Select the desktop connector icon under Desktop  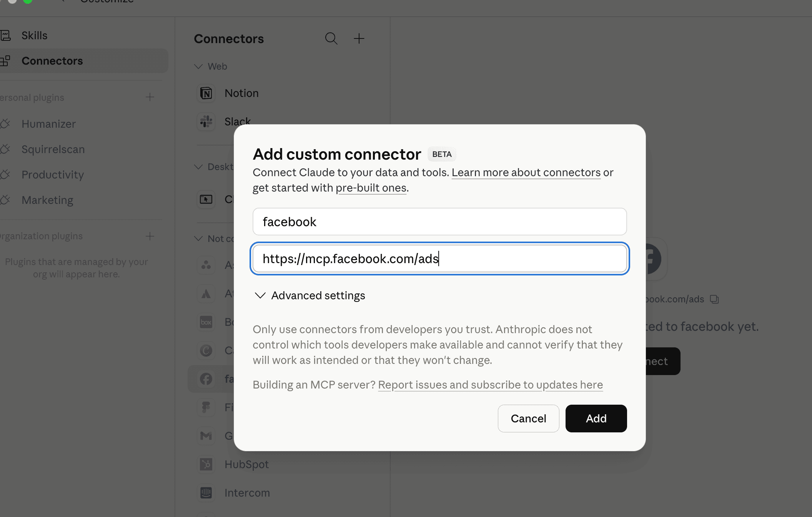pos(206,199)
